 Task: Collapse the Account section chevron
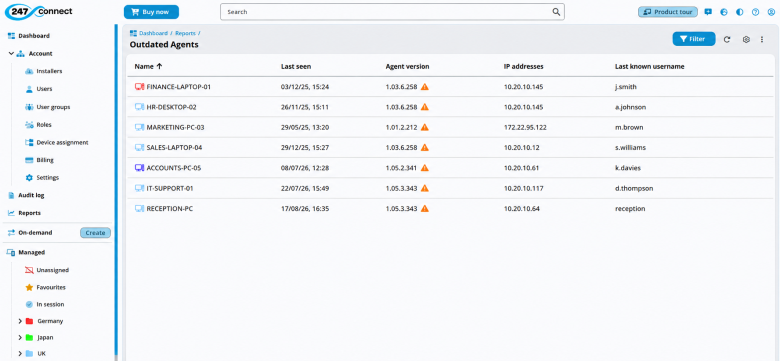point(11,53)
